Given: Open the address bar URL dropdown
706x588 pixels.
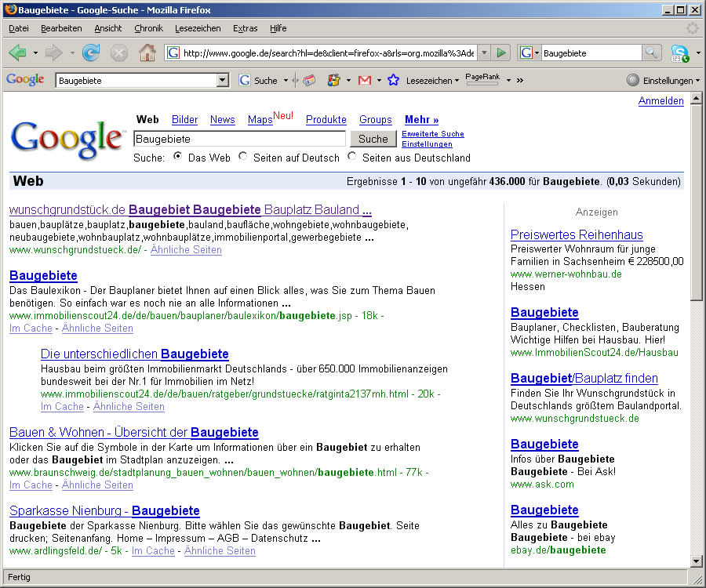Looking at the screenshot, I should [x=484, y=53].
